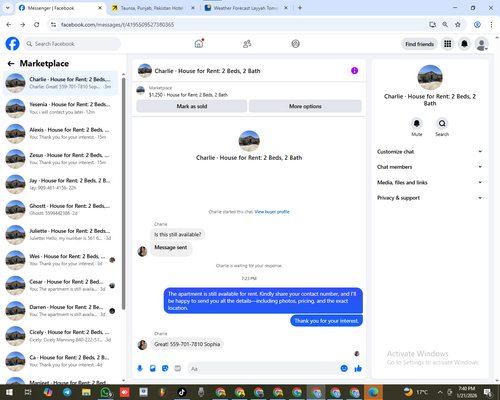Open the Ghostt conversation

point(60,210)
